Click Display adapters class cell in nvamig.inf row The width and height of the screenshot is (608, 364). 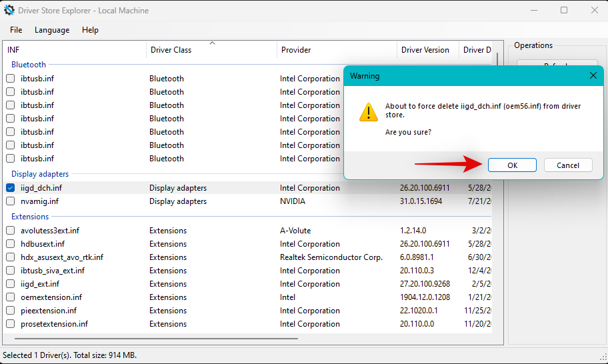pyautogui.click(x=178, y=201)
